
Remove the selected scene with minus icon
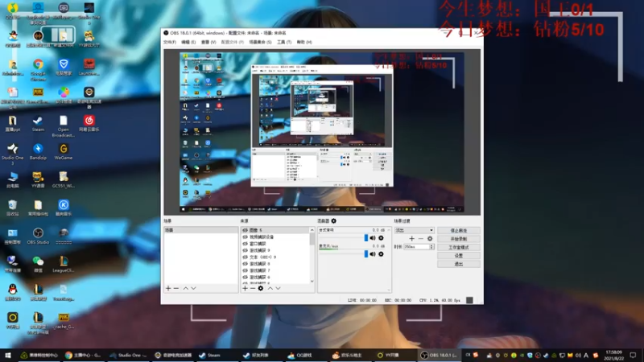point(176,289)
